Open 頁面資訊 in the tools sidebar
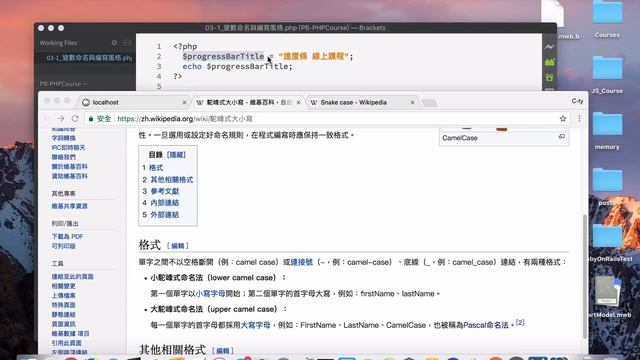 (x=64, y=324)
